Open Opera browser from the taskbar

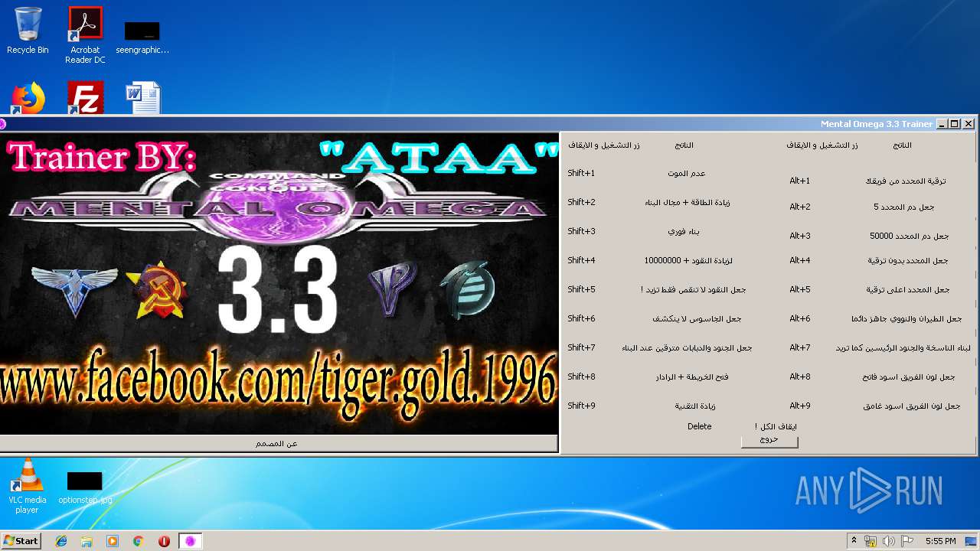(164, 541)
